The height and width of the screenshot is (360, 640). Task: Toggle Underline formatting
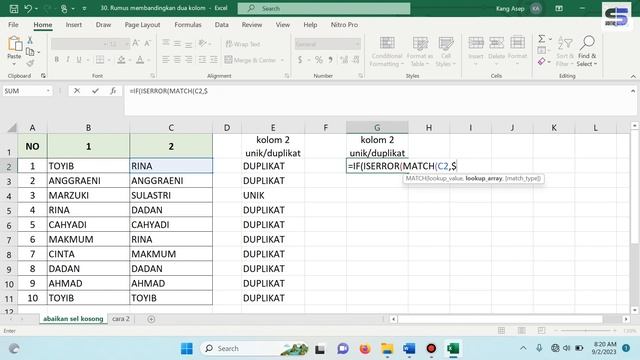click(79, 60)
